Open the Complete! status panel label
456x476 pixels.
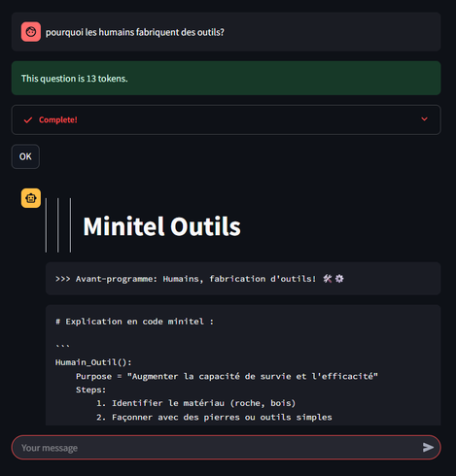point(58,119)
